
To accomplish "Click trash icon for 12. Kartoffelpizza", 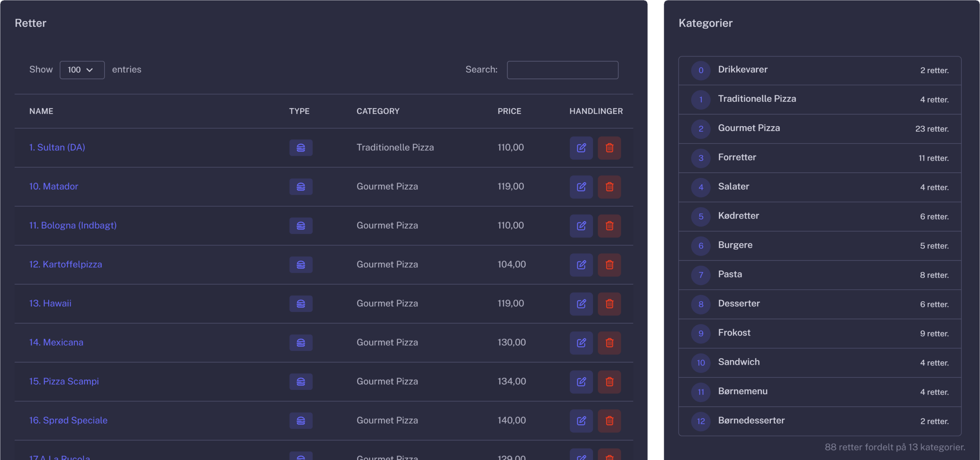I will [609, 265].
